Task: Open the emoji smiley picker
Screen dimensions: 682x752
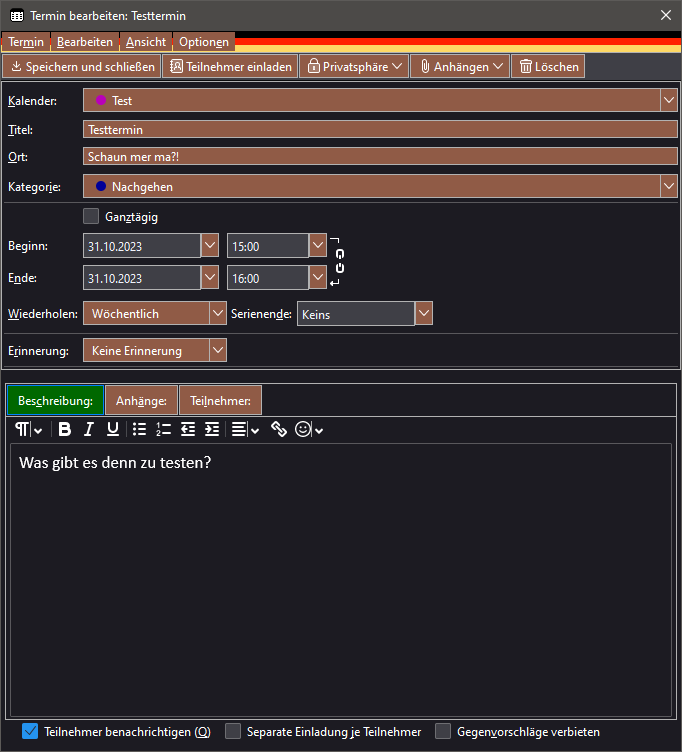Action: tap(303, 429)
